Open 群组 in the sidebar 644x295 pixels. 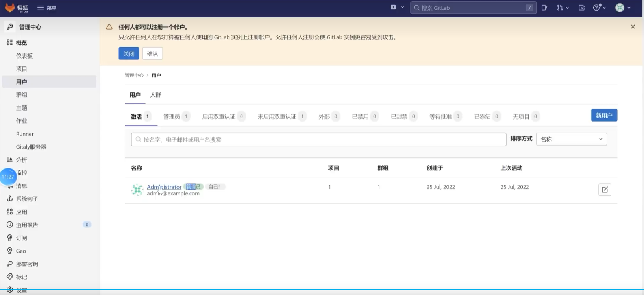pyautogui.click(x=22, y=95)
